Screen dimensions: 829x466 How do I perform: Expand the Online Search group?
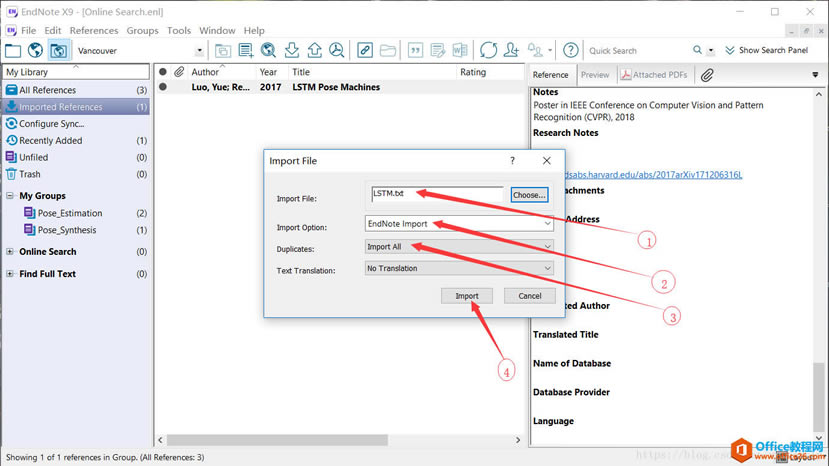(10, 252)
